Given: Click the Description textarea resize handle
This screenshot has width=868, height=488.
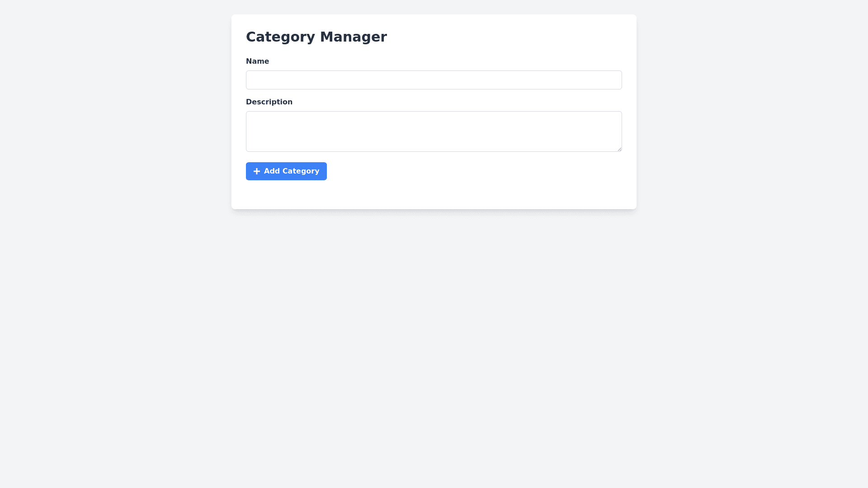Looking at the screenshot, I should click(x=619, y=149).
